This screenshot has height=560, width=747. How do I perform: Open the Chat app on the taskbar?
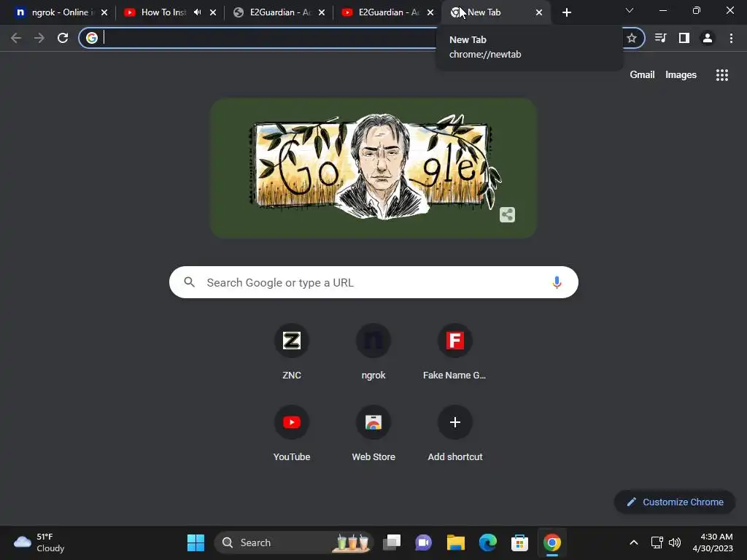[x=424, y=542]
